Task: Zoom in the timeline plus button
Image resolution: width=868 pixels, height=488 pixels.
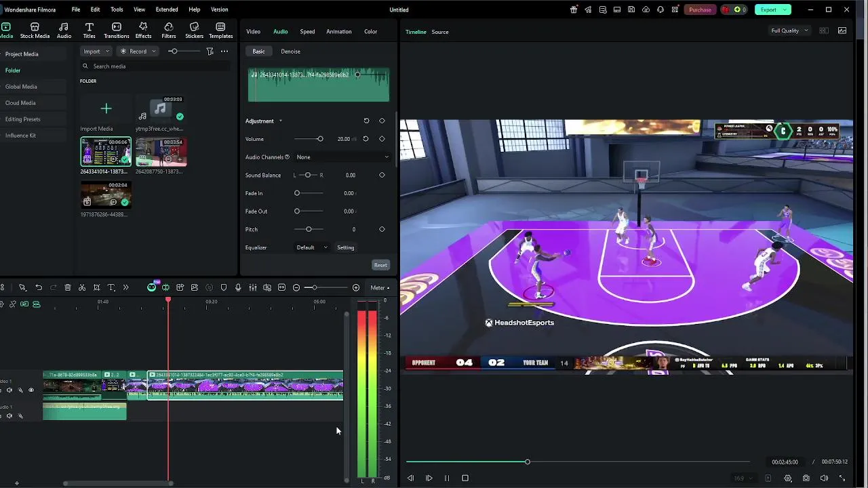Action: point(356,287)
